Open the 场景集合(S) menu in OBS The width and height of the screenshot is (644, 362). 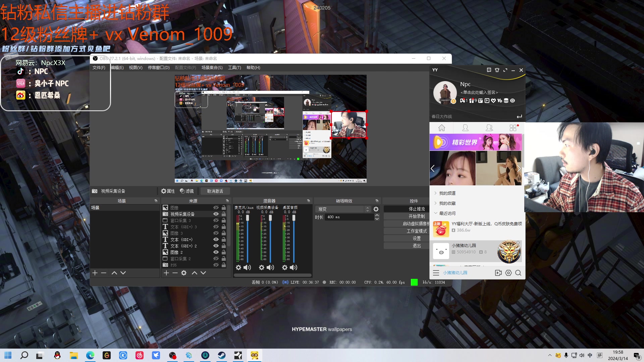212,68
